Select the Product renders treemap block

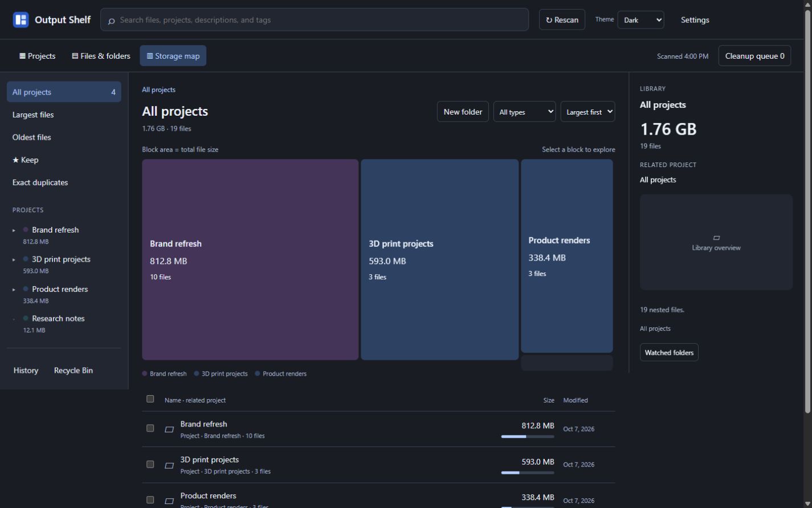[x=567, y=256]
